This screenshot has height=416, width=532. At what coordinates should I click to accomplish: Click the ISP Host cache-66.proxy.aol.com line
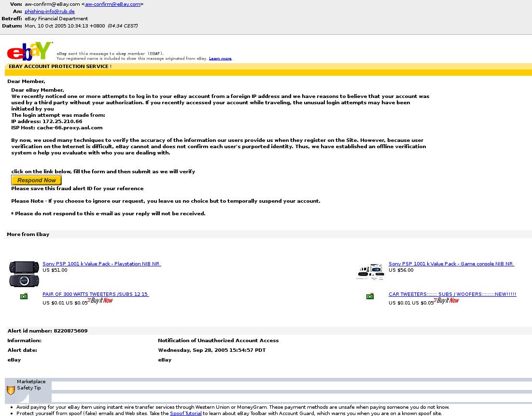click(x=56, y=128)
